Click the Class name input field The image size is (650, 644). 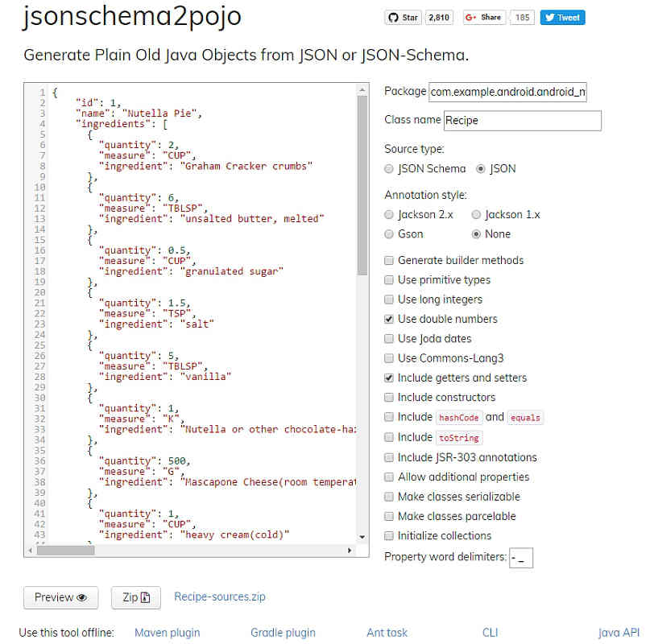click(522, 121)
